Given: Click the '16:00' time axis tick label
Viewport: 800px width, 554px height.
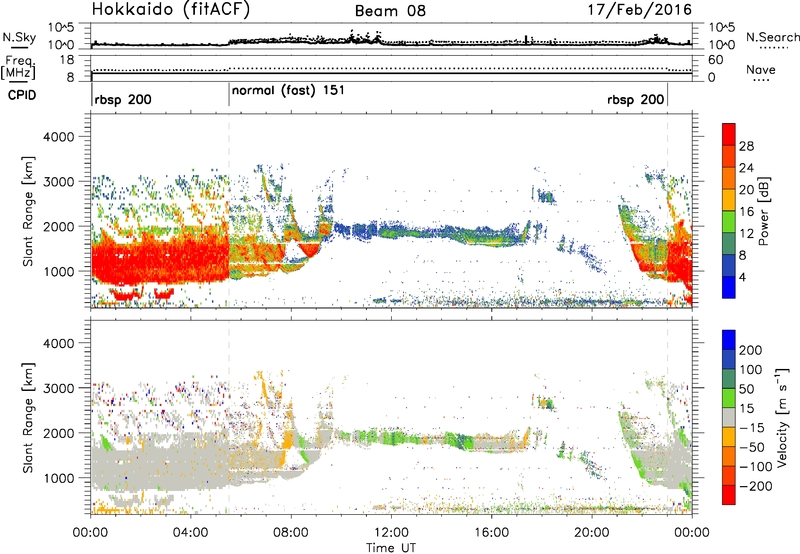Looking at the screenshot, I should pos(491,533).
